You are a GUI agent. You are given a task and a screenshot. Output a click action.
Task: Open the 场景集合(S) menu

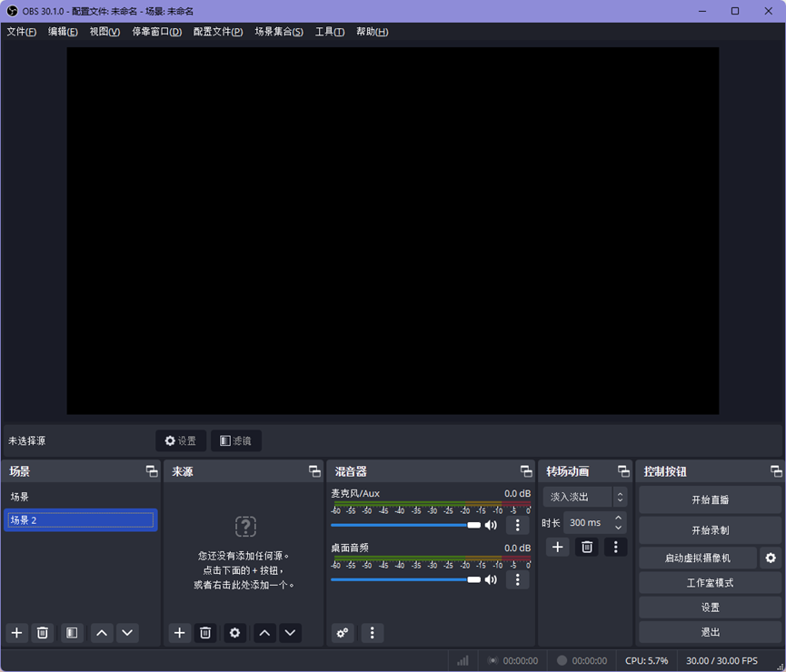coord(279,32)
